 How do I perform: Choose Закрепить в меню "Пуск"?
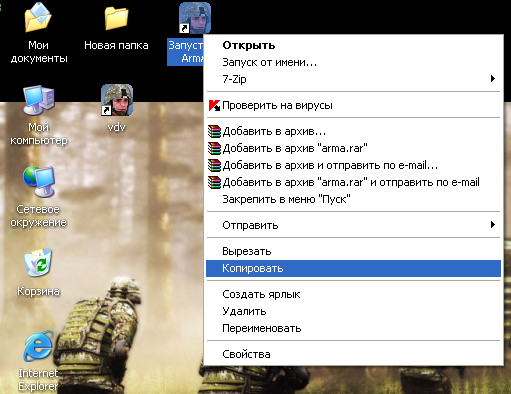353,199
